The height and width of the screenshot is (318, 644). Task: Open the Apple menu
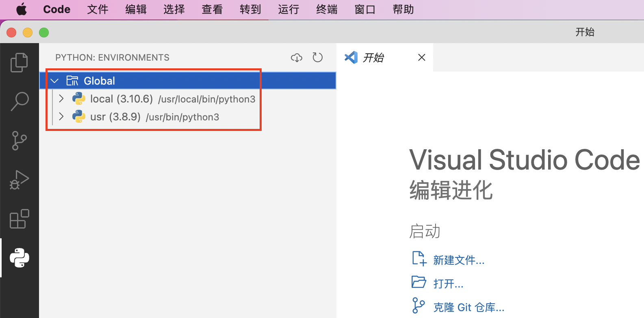22,9
